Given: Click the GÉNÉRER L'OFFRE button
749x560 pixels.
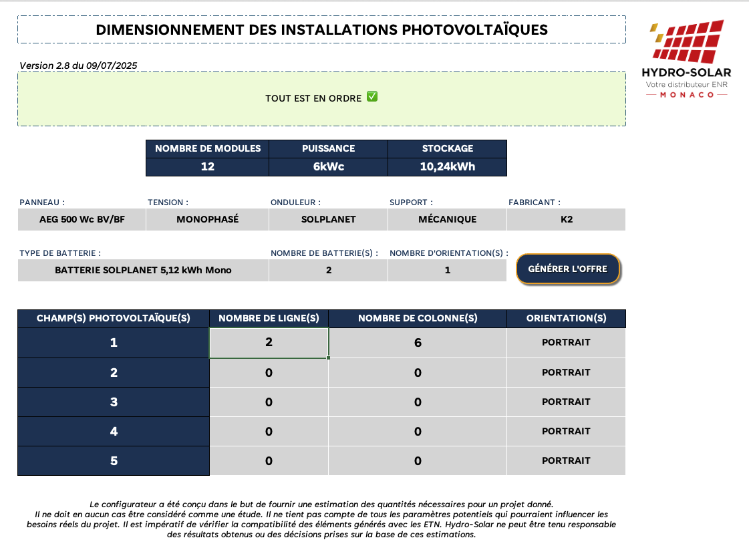Looking at the screenshot, I should tap(568, 269).
